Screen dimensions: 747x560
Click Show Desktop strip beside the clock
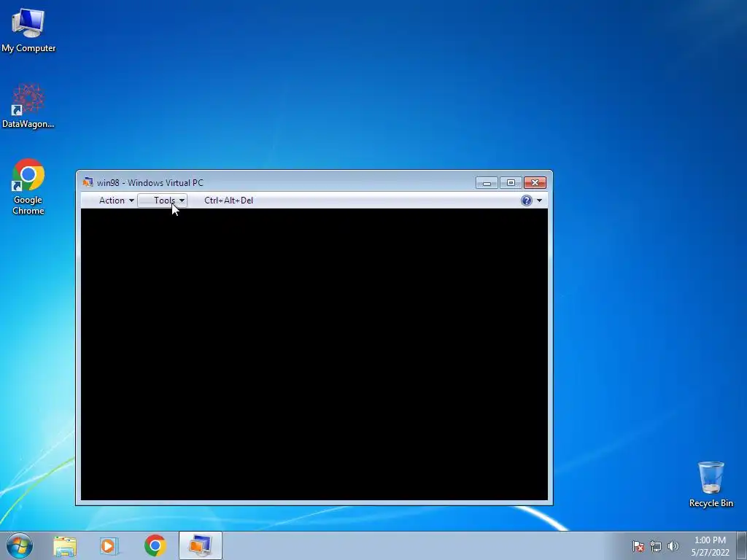point(742,545)
